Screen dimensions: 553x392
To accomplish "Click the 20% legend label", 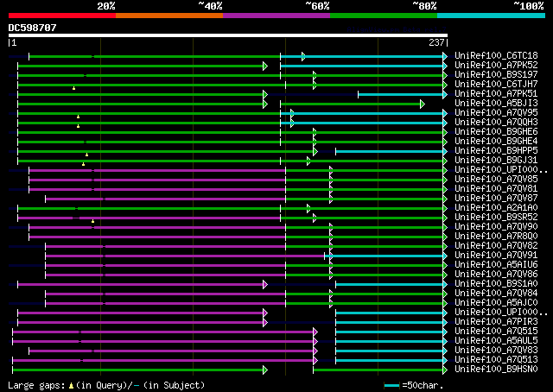I will tap(106, 6).
